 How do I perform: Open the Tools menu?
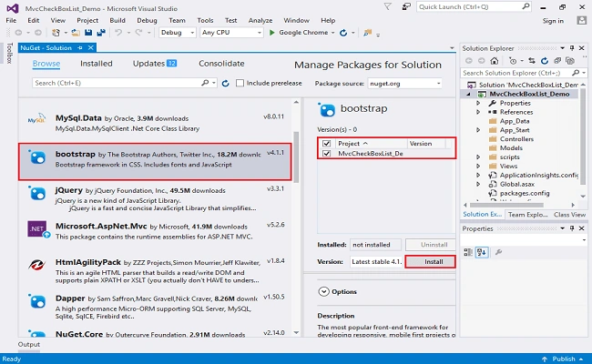pyautogui.click(x=205, y=20)
